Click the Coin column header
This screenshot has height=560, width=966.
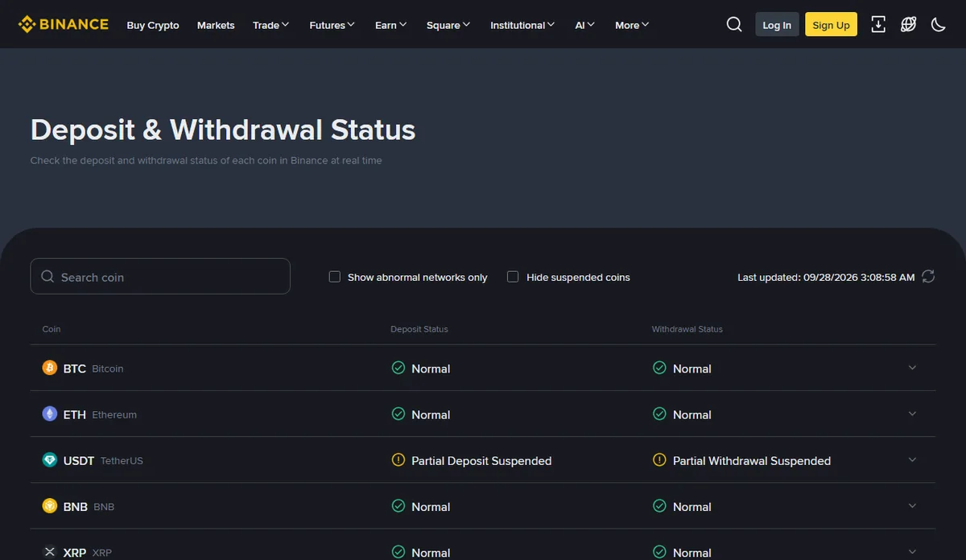[52, 329]
